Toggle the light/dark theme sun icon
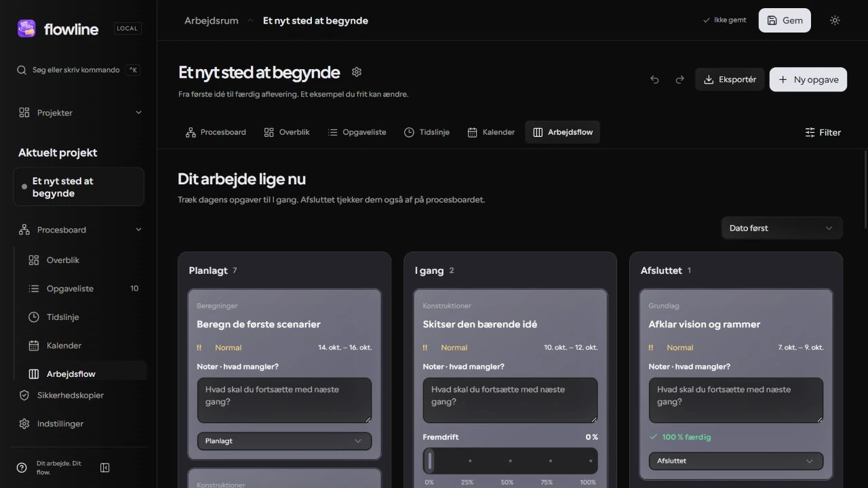The image size is (868, 488). tap(835, 20)
